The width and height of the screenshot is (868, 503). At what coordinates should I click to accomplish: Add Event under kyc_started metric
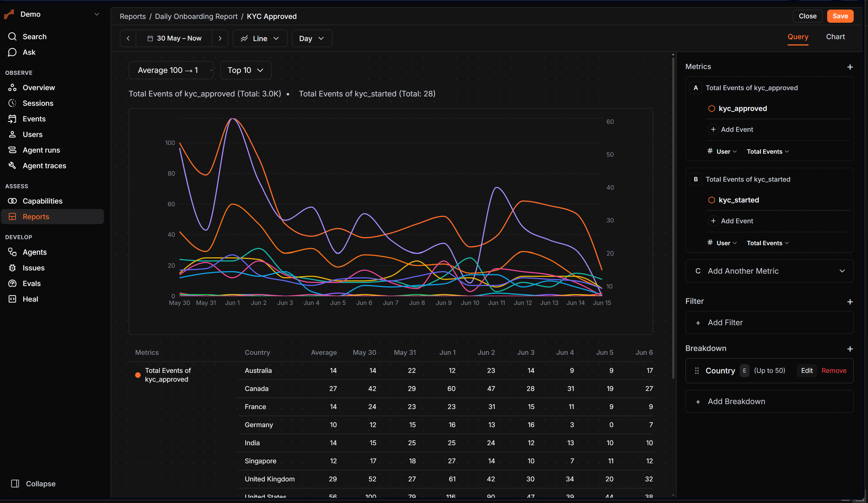[731, 221]
